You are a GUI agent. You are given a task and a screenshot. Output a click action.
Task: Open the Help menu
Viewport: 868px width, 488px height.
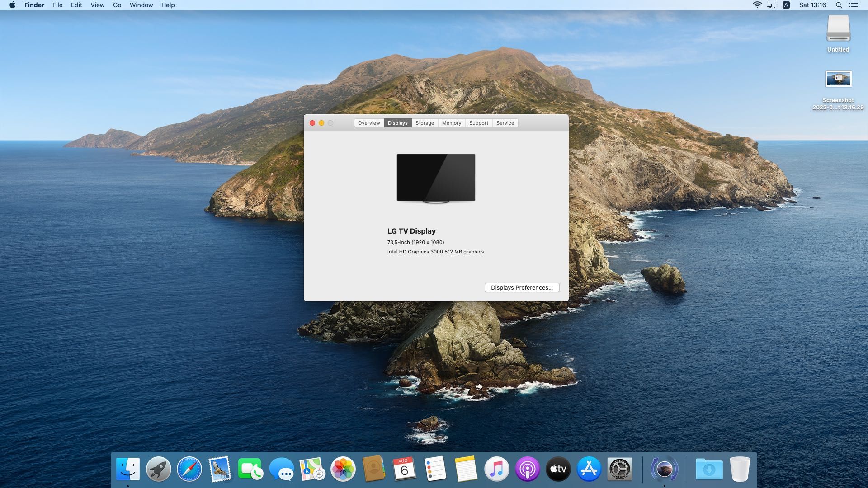tap(168, 5)
